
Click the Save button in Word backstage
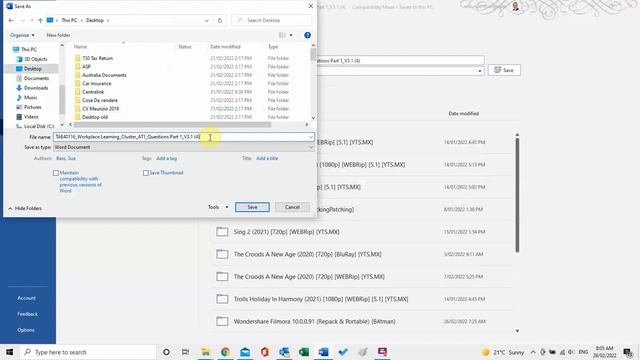pyautogui.click(x=504, y=70)
